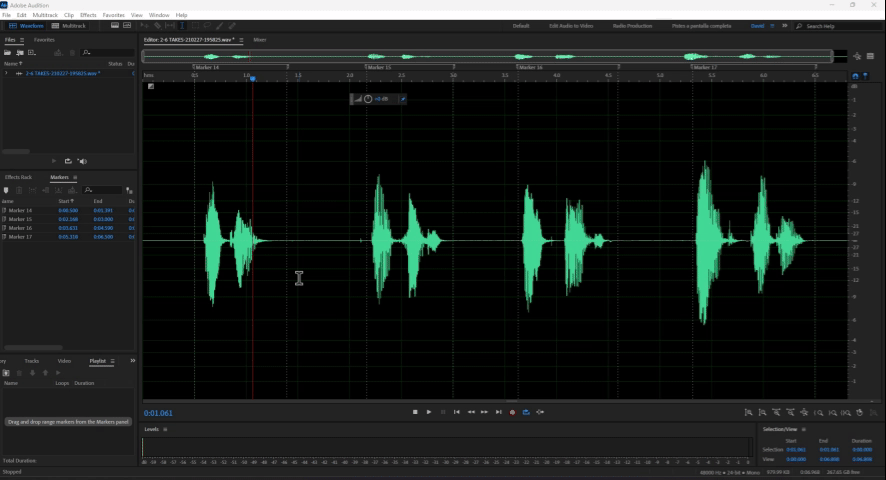Click Zoom Out Amplitude icon
The height and width of the screenshot is (480, 886).
[x=762, y=413]
